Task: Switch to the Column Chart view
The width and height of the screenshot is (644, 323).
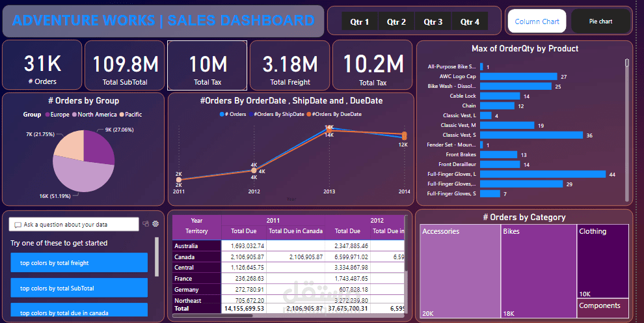Action: click(537, 21)
